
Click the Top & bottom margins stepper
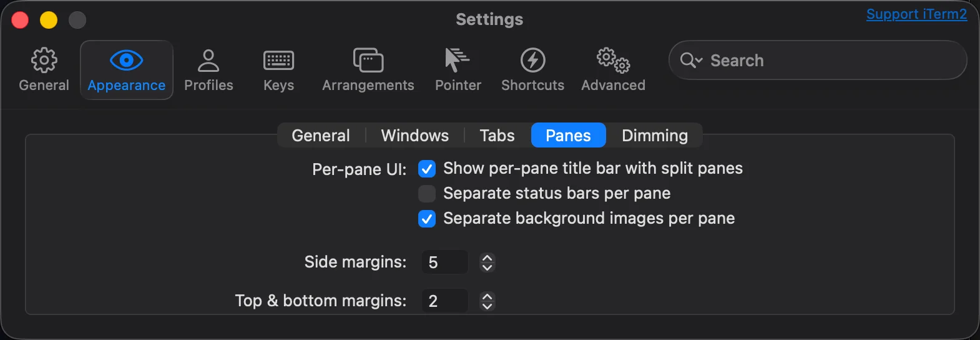[488, 301]
